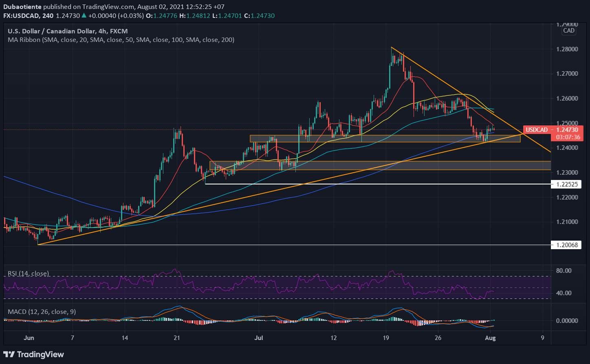Image resolution: width=590 pixels, height=364 pixels.
Task: Click the 1.22525 horizontal line price label
Action: point(566,184)
